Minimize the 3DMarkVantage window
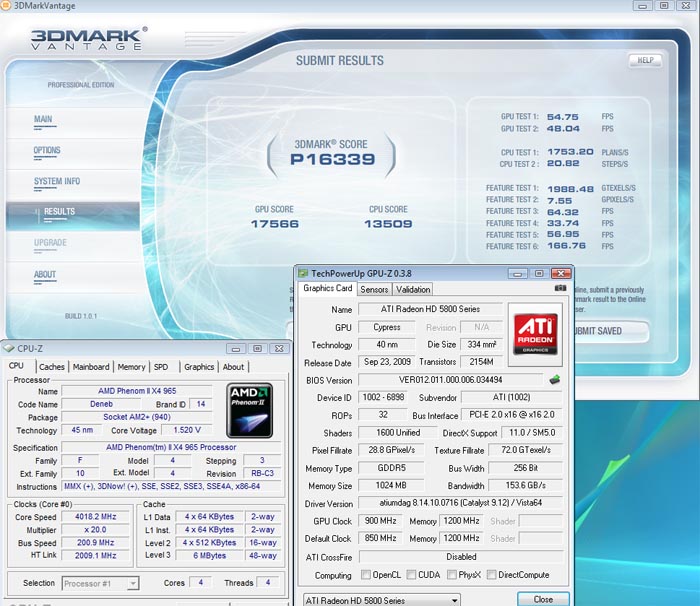 pyautogui.click(x=642, y=5)
